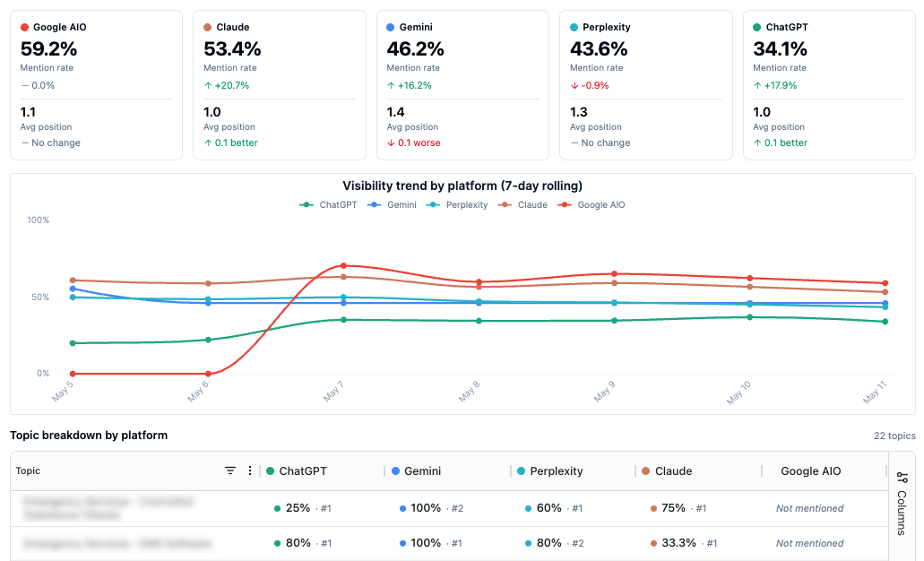
Task: Click the ChatGPT green dot on May 6
Action: (x=208, y=340)
